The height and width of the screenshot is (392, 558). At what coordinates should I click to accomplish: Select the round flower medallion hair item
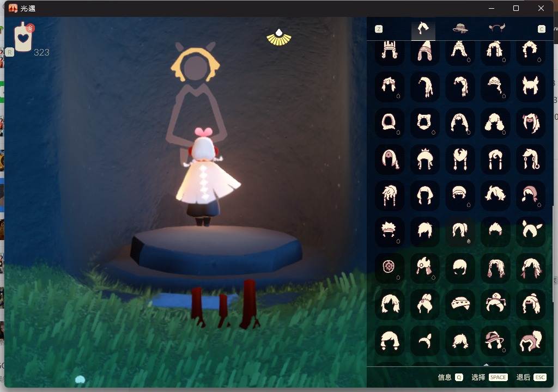389,267
